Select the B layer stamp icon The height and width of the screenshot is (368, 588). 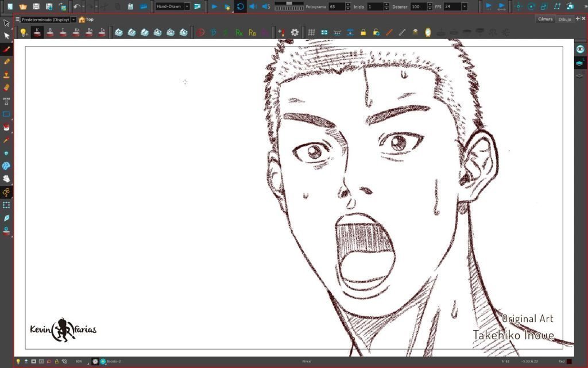(x=50, y=33)
